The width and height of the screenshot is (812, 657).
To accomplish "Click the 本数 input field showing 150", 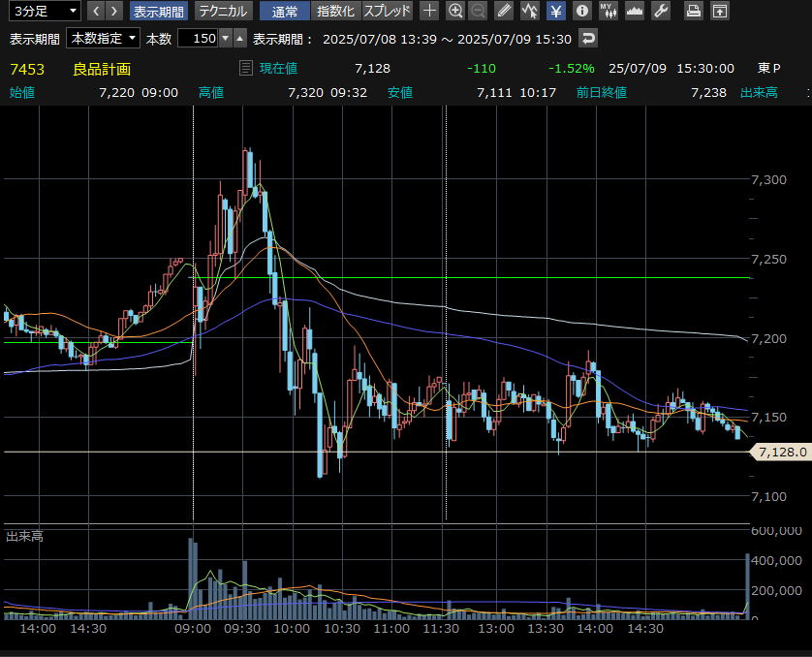I will (199, 39).
